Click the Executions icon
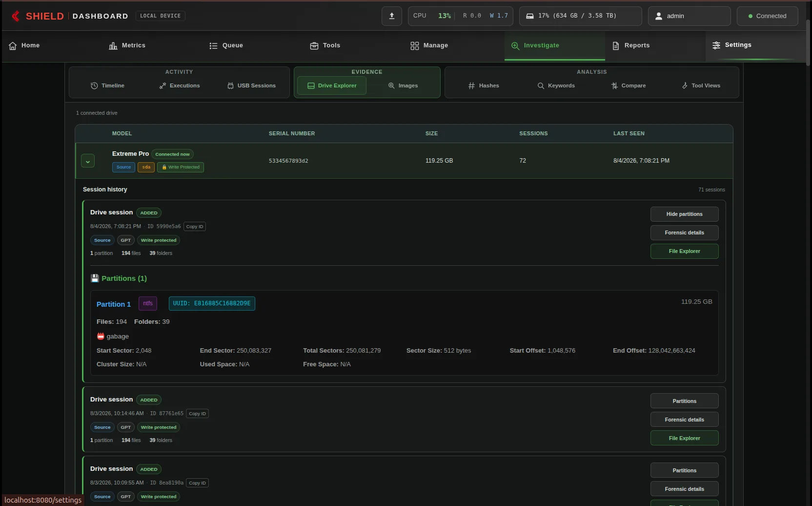This screenshot has width=812, height=506. pyautogui.click(x=162, y=85)
